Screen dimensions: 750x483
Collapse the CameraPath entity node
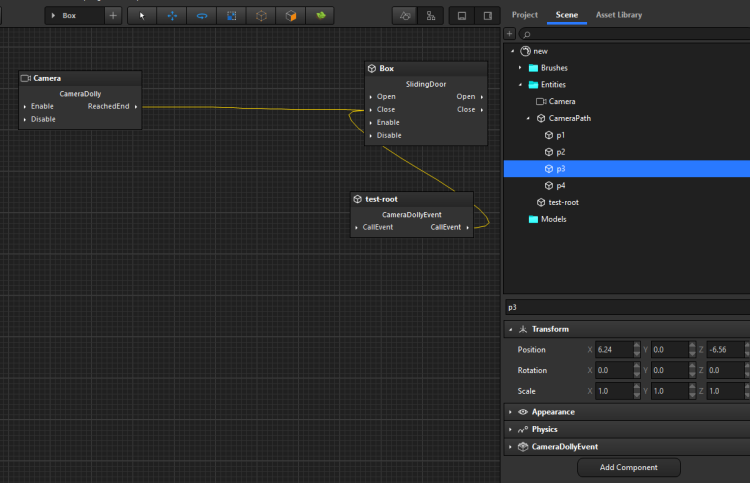pyautogui.click(x=529, y=118)
